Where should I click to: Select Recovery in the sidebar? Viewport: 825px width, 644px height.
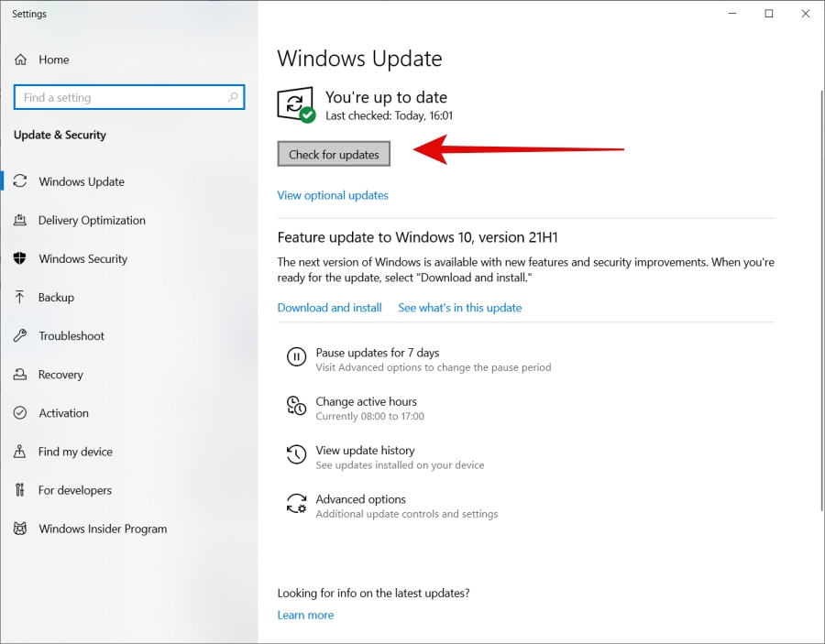pyautogui.click(x=60, y=375)
